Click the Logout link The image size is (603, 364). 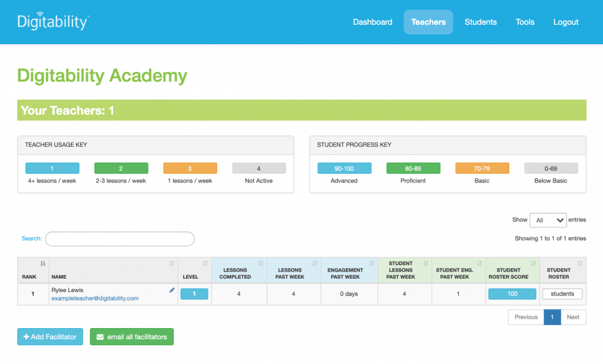(565, 22)
